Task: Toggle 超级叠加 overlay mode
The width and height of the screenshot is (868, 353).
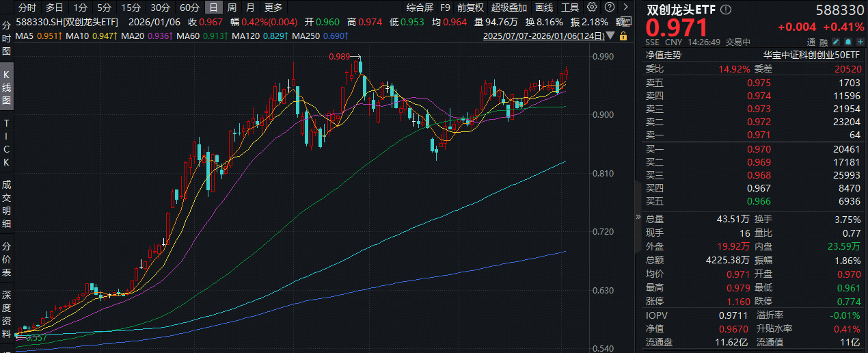Action: 508,8
